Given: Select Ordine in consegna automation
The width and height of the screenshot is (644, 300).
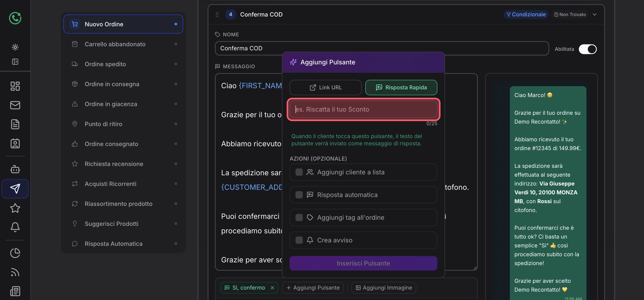Looking at the screenshot, I should click(123, 84).
